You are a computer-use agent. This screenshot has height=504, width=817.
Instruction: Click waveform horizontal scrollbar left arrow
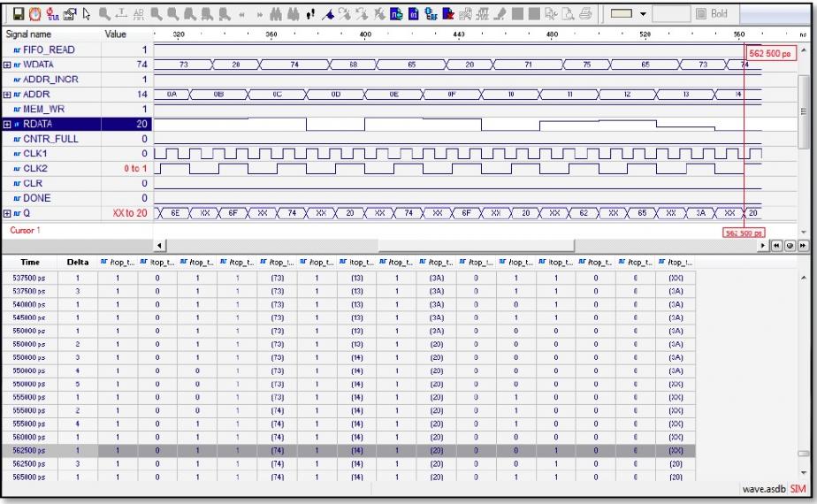click(159, 246)
